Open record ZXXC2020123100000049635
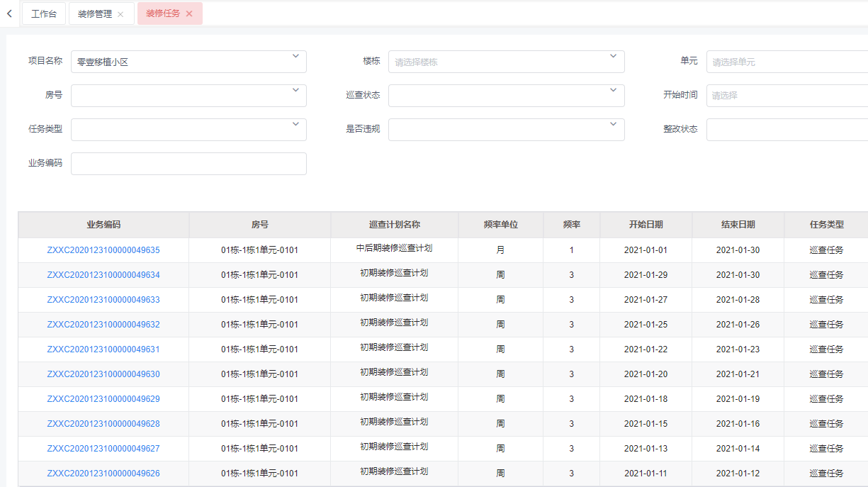Image resolution: width=868 pixels, height=487 pixels. point(103,250)
